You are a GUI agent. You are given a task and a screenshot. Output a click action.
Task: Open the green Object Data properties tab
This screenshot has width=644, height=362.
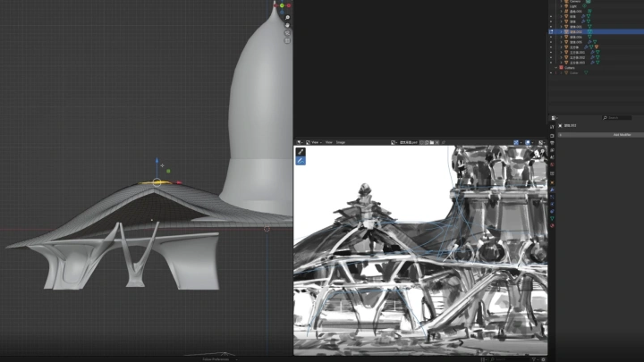pyautogui.click(x=552, y=218)
